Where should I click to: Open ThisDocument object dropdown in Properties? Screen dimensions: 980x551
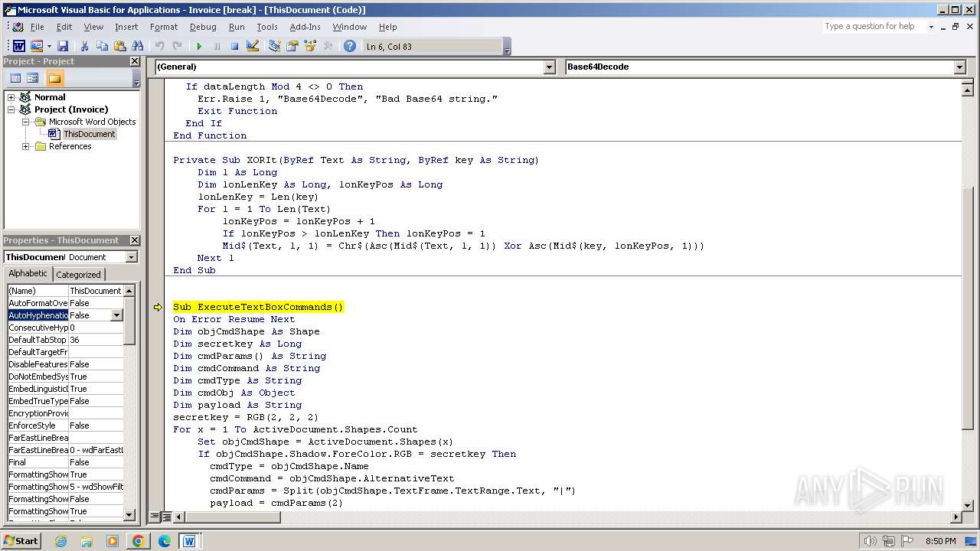pyautogui.click(x=131, y=257)
